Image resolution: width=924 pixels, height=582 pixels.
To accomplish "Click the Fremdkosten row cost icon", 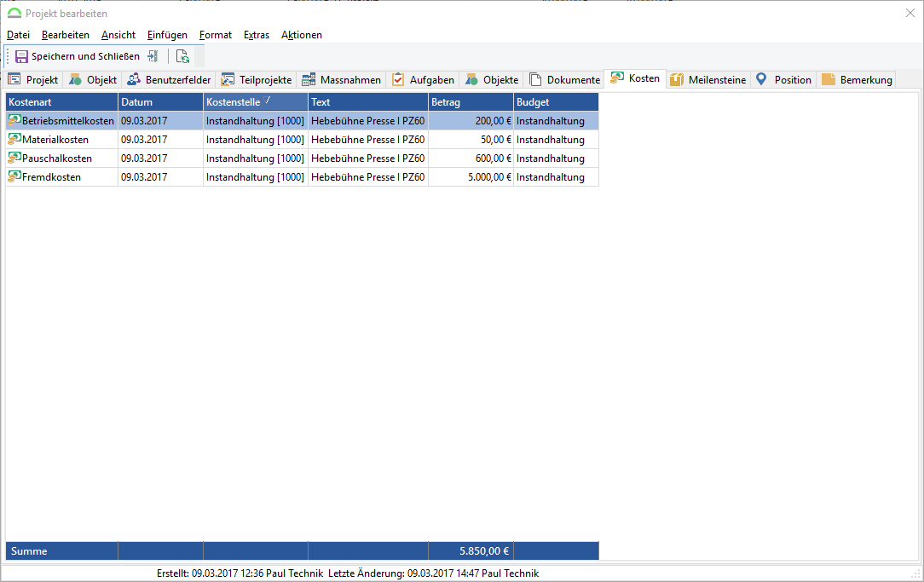I will point(14,176).
